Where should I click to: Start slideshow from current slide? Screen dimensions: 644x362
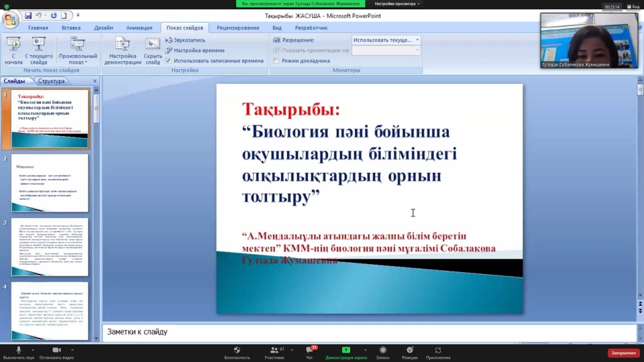click(x=38, y=50)
